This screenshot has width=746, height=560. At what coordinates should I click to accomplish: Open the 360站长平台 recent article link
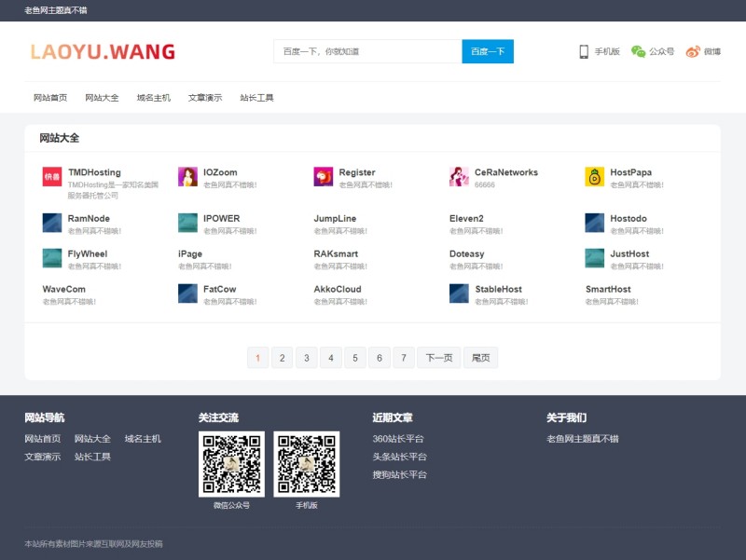coord(398,439)
